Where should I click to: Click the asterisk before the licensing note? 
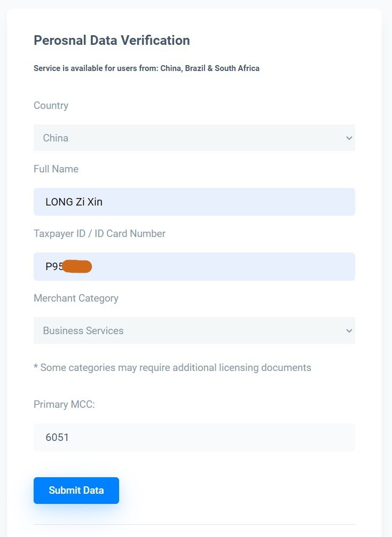(36, 366)
